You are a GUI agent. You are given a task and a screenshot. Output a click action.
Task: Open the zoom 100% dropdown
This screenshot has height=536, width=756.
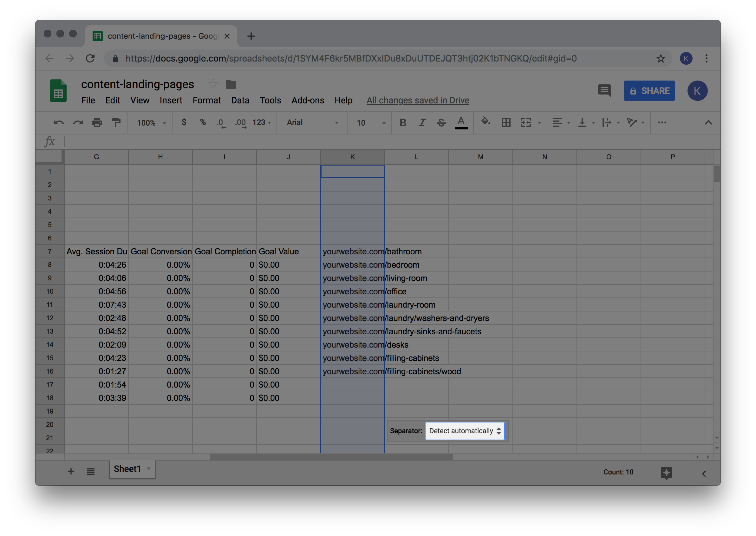tap(152, 123)
